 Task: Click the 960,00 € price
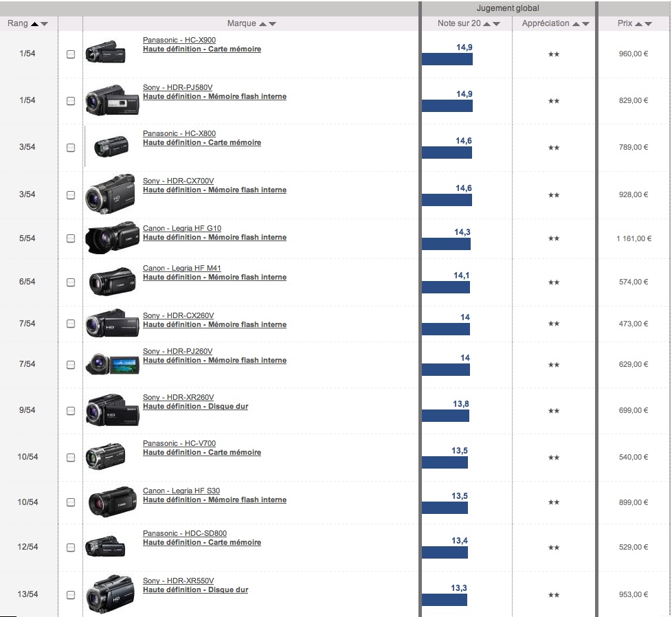coord(634,54)
